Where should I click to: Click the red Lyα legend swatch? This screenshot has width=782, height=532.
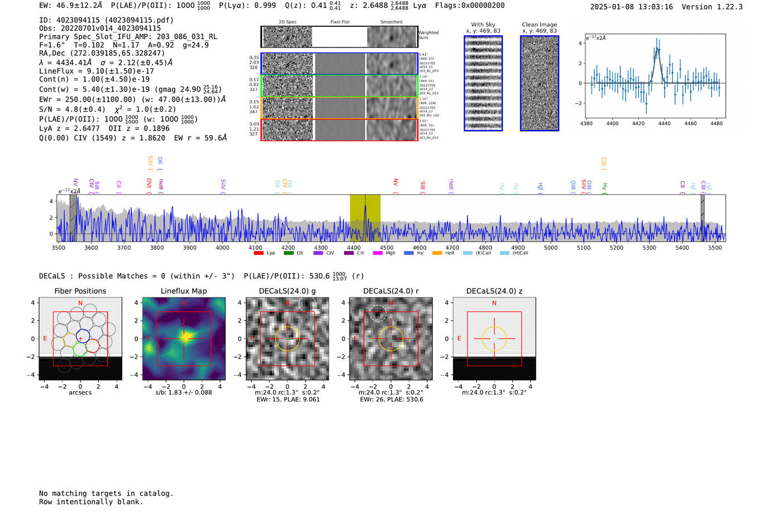[259, 253]
